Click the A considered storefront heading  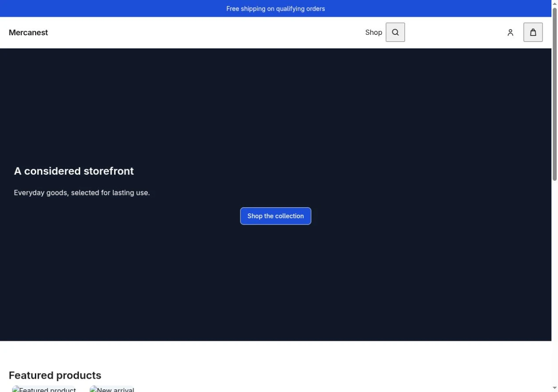(74, 171)
